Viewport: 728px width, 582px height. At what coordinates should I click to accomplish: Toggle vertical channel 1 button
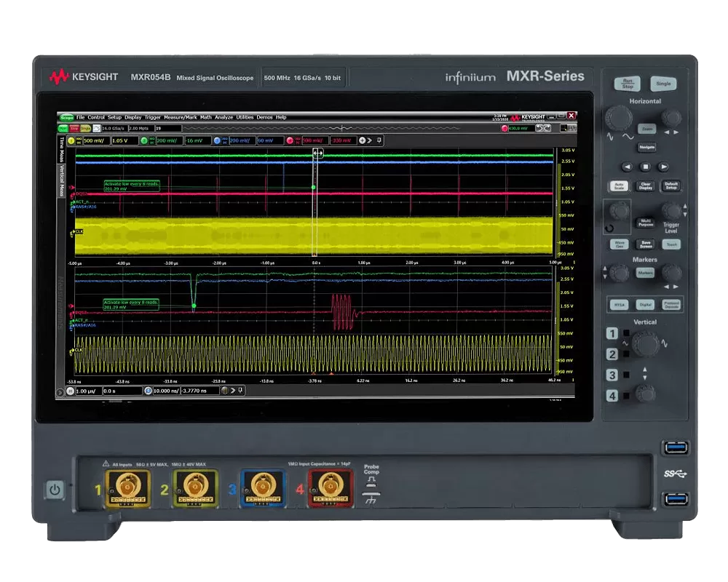(x=612, y=333)
